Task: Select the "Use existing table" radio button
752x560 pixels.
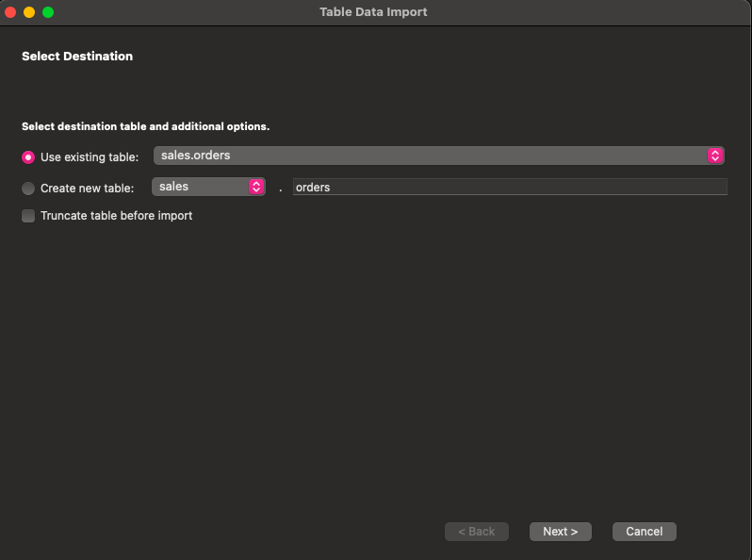Action: [x=28, y=157]
